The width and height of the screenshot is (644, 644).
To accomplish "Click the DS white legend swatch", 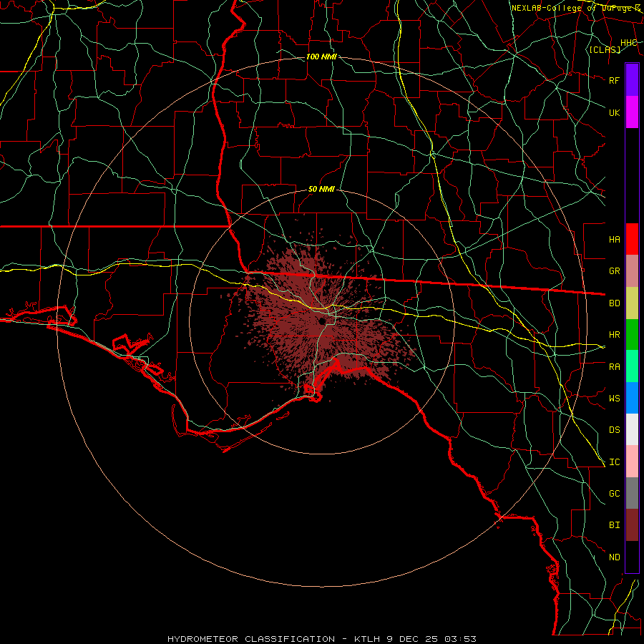I will (x=632, y=429).
